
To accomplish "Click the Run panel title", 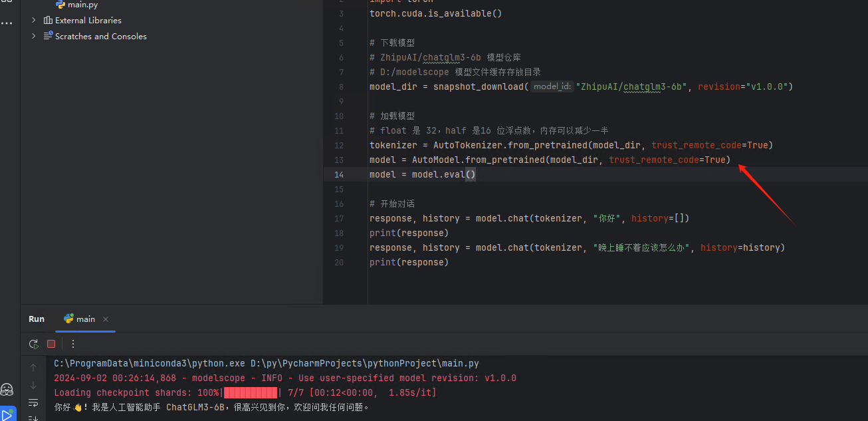I will [x=37, y=319].
